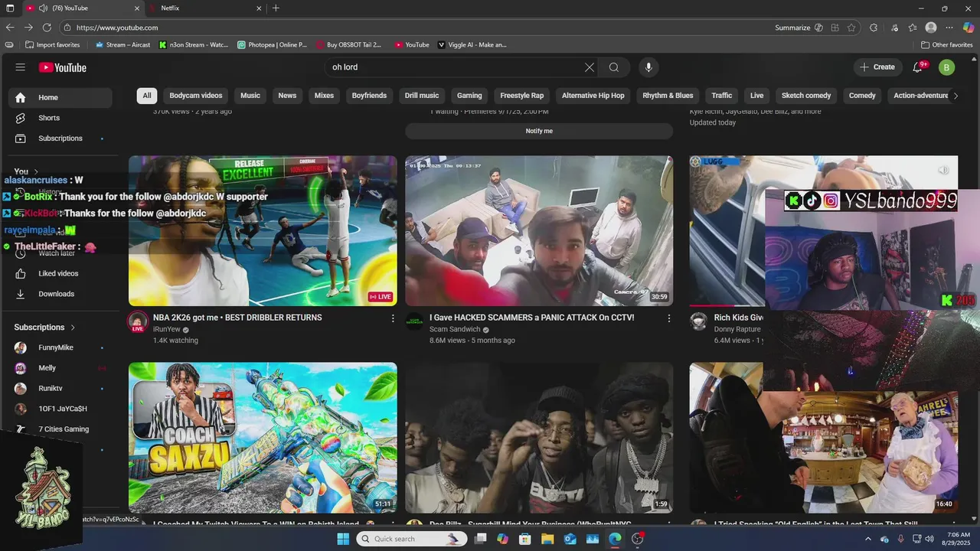Viewport: 980px width, 551px height.
Task: Open the green B account avatar
Action: (946, 67)
